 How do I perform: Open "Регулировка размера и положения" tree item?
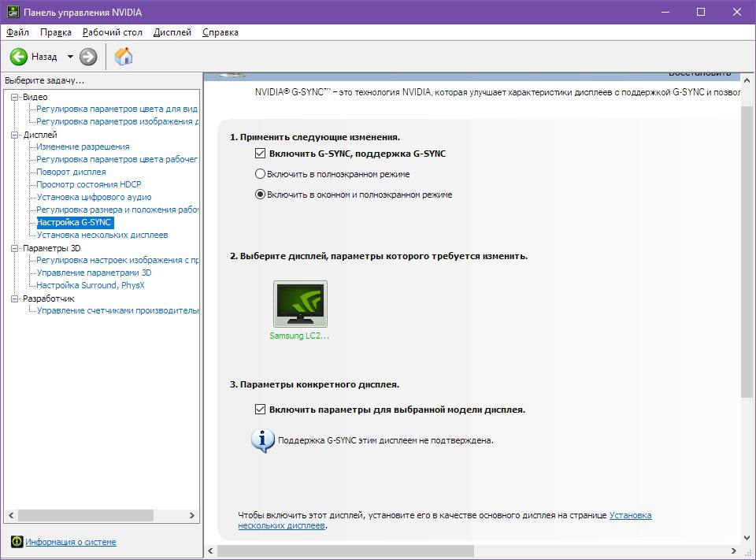point(117,210)
